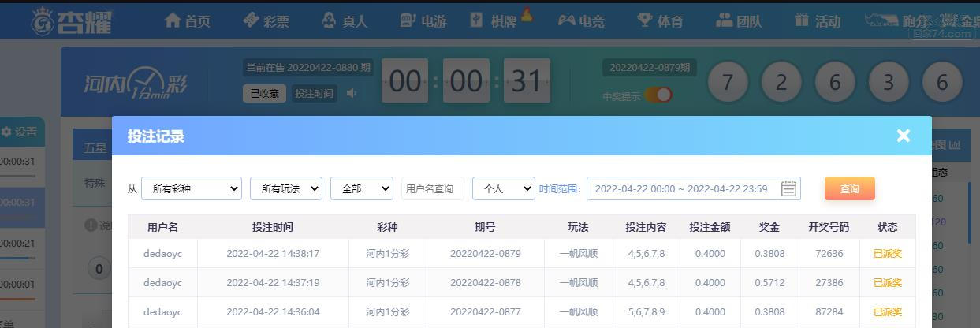980x328 pixels.
Task: Open 彩票 with the ticket icon
Action: tap(266, 20)
